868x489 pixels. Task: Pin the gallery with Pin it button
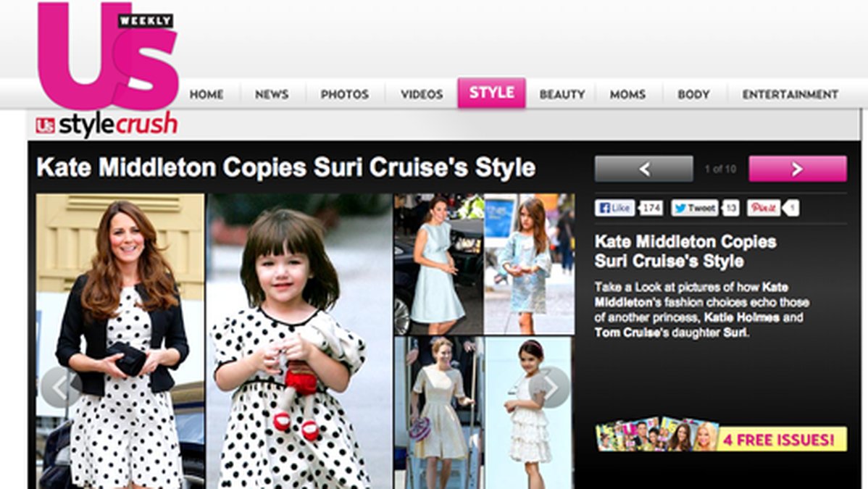pyautogui.click(x=764, y=208)
